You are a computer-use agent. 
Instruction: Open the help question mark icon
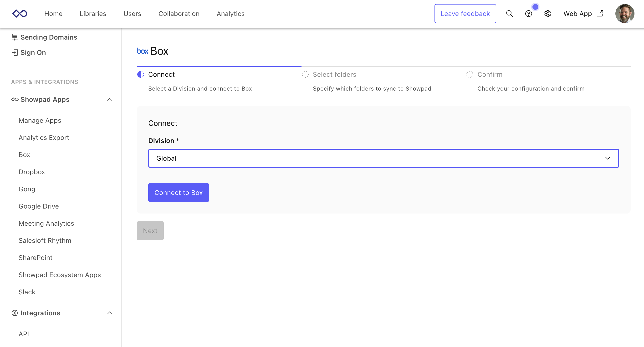[x=528, y=14]
